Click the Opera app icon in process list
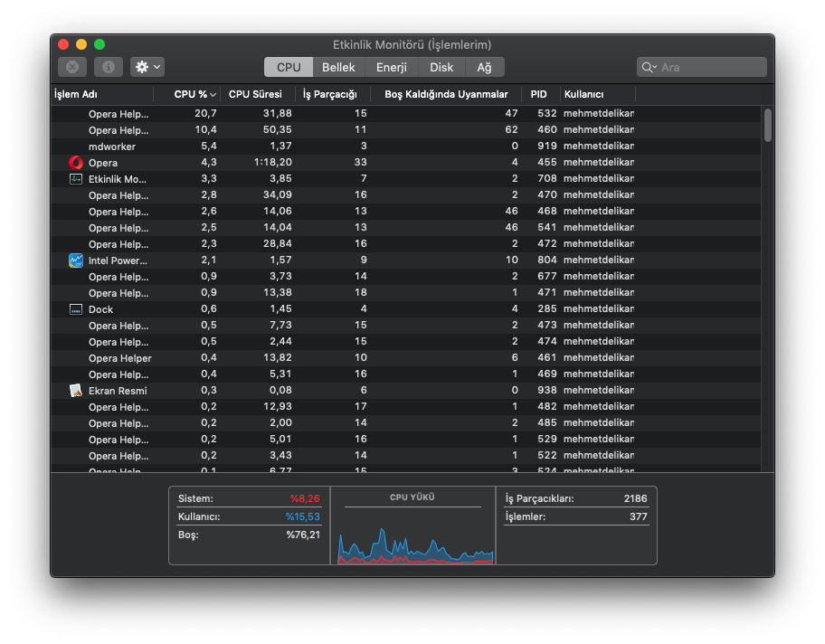 point(76,163)
